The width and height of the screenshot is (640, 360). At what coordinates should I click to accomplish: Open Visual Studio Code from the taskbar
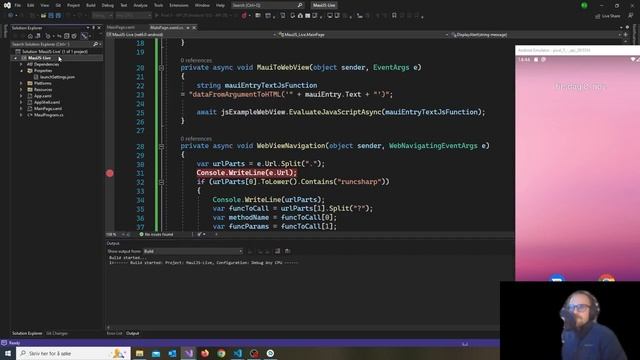pos(238,353)
